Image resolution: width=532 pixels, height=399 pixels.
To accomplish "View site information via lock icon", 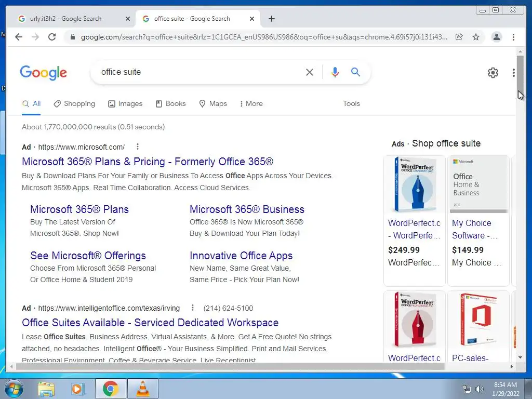I will point(72,37).
